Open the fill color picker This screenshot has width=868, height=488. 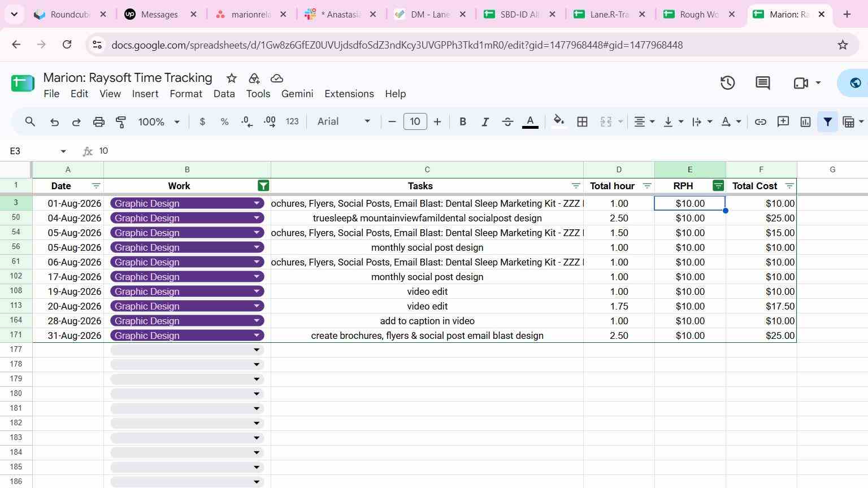559,121
